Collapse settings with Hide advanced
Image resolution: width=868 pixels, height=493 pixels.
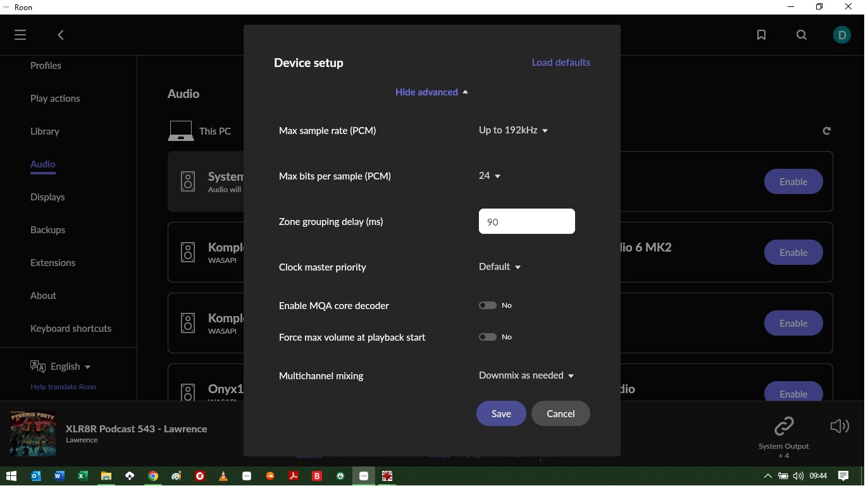(x=431, y=92)
